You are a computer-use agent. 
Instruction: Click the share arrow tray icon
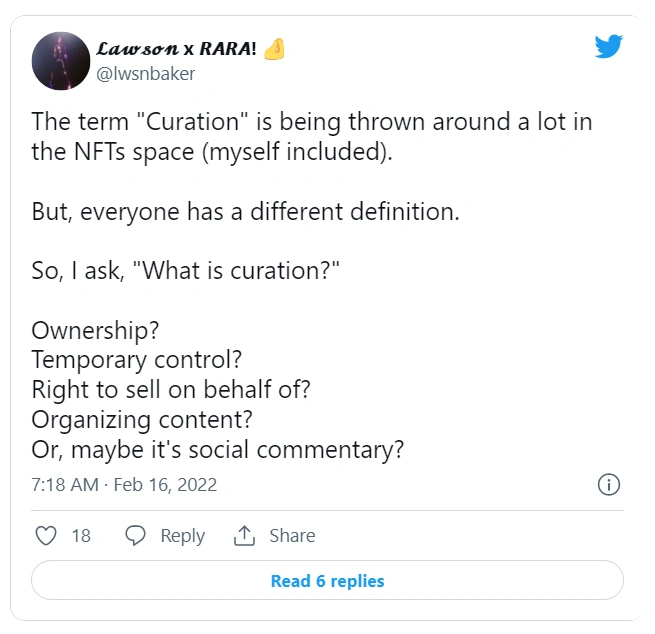(x=244, y=535)
